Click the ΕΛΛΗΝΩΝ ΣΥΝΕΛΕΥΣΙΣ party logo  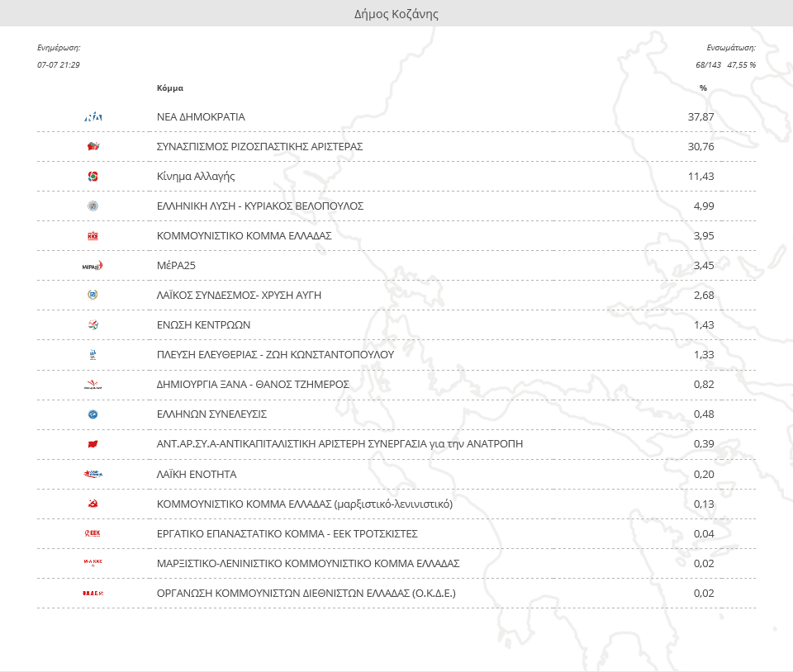pos(93,414)
